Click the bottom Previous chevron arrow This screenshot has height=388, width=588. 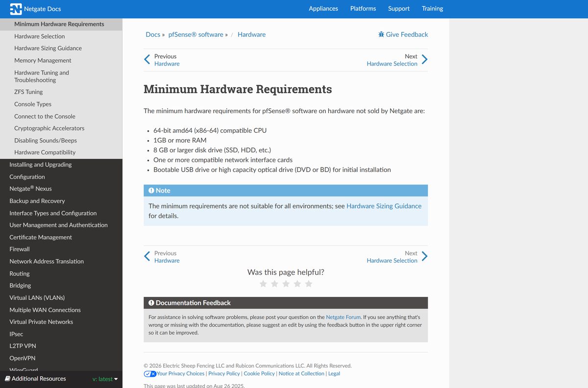pyautogui.click(x=147, y=257)
